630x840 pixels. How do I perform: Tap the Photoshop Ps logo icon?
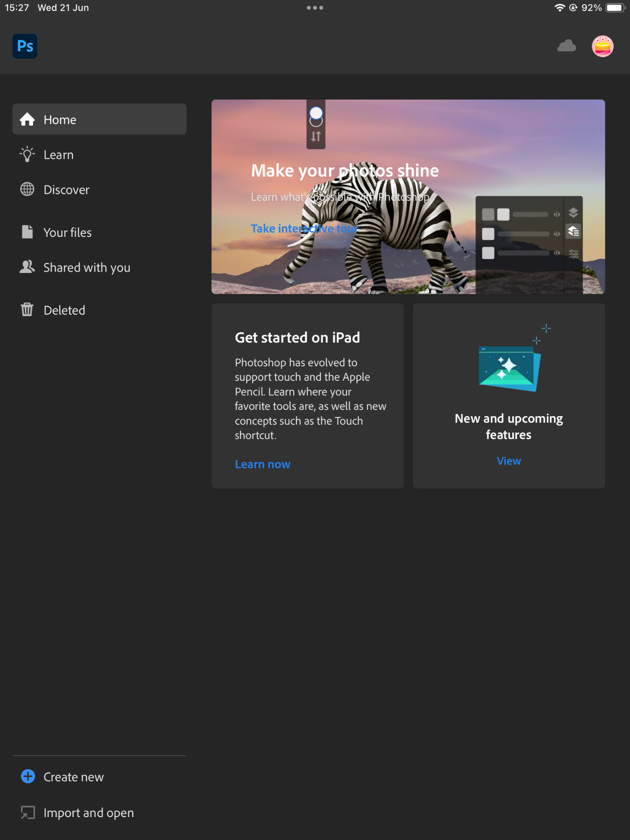25,46
